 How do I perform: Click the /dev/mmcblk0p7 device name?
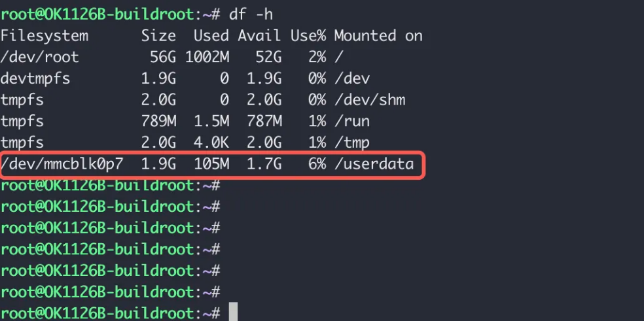pos(62,164)
